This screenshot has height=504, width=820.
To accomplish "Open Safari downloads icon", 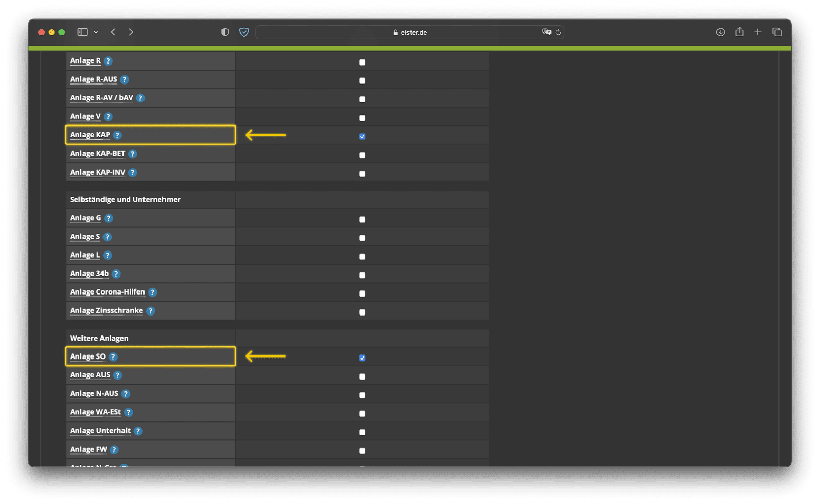I will (x=721, y=32).
